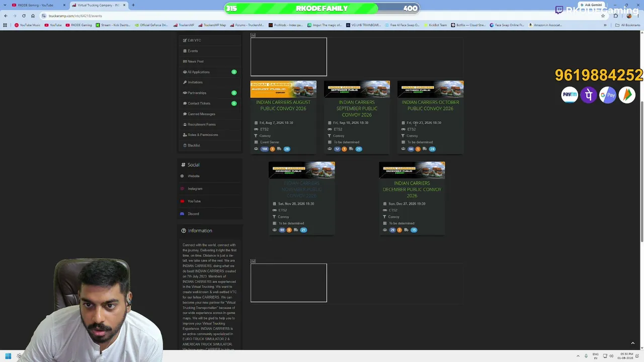Open Indian Carriers September Public Convoy 2026 title
Screen dimensions: 644x362
point(357,109)
